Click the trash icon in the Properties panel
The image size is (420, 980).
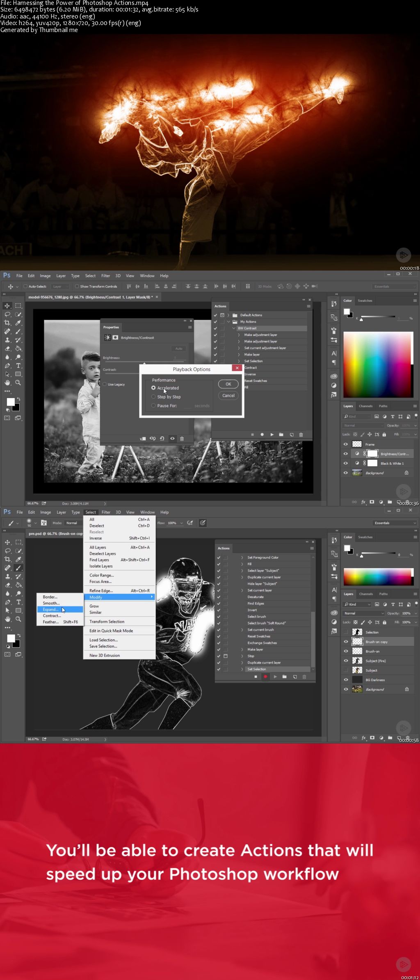pos(182,438)
